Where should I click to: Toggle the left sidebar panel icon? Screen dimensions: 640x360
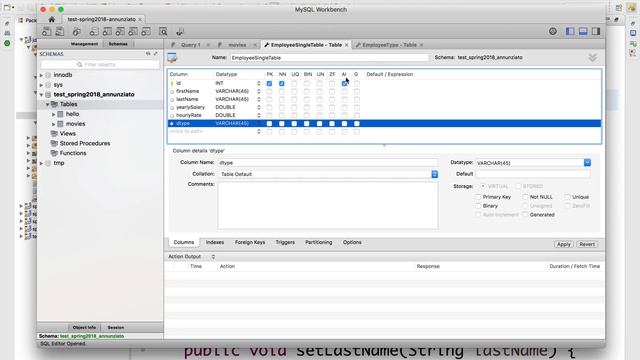[x=570, y=31]
